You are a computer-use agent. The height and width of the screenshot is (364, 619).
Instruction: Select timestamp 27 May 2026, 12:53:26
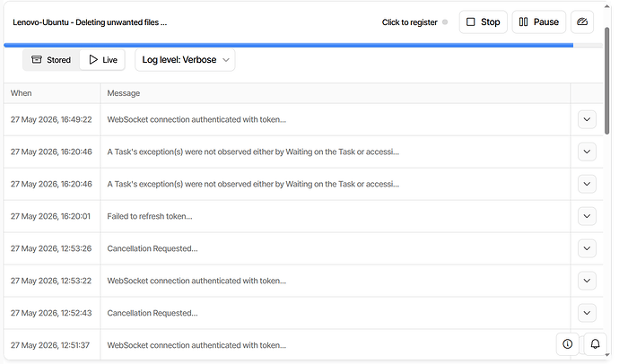click(x=51, y=248)
